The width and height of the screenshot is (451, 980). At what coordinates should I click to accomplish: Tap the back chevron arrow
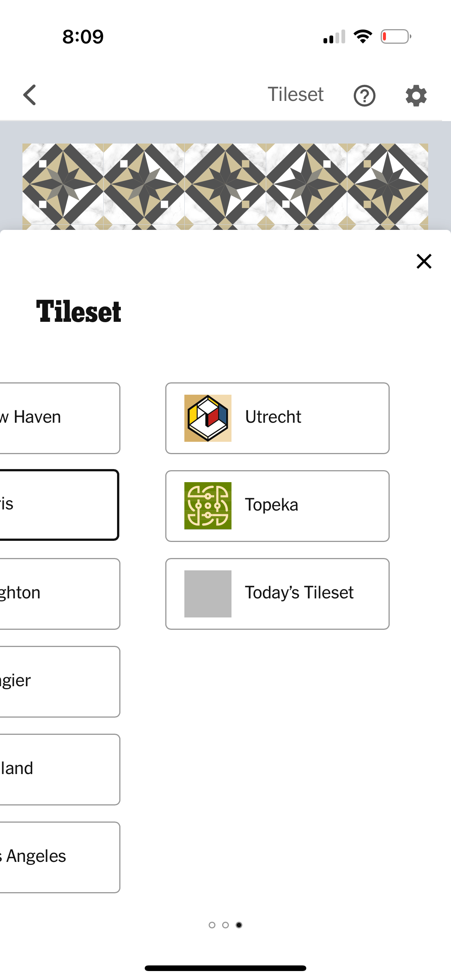(30, 95)
